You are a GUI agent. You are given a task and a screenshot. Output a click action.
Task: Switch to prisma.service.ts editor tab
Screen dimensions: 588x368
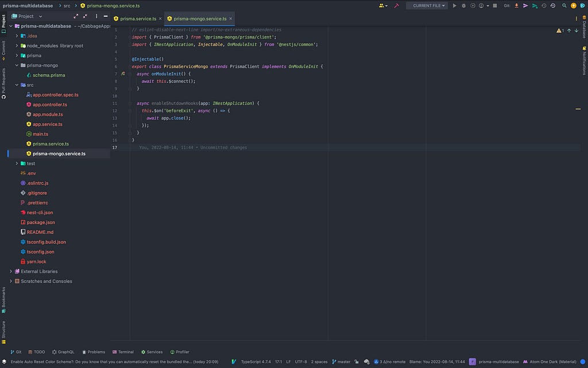pos(138,19)
